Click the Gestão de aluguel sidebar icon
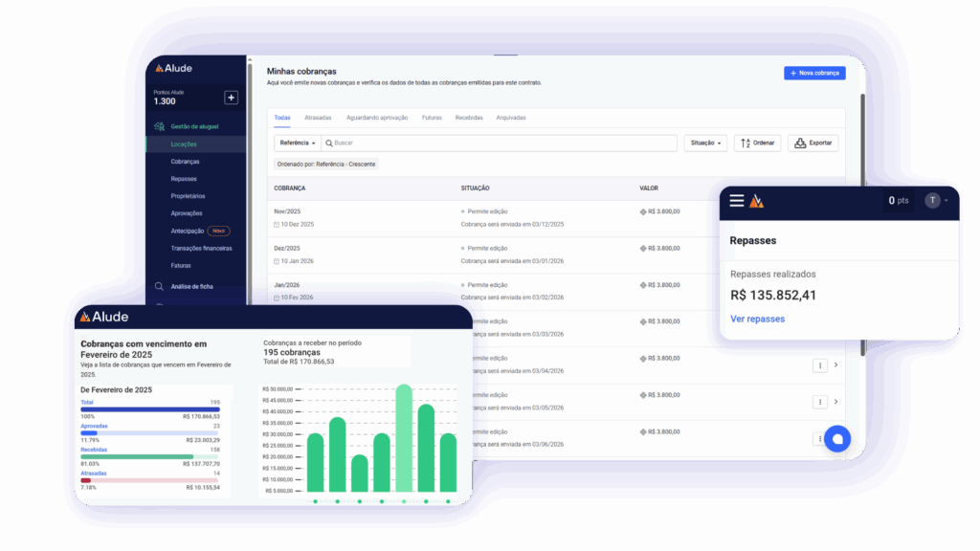Viewport: 980px width, 551px height. tap(159, 126)
